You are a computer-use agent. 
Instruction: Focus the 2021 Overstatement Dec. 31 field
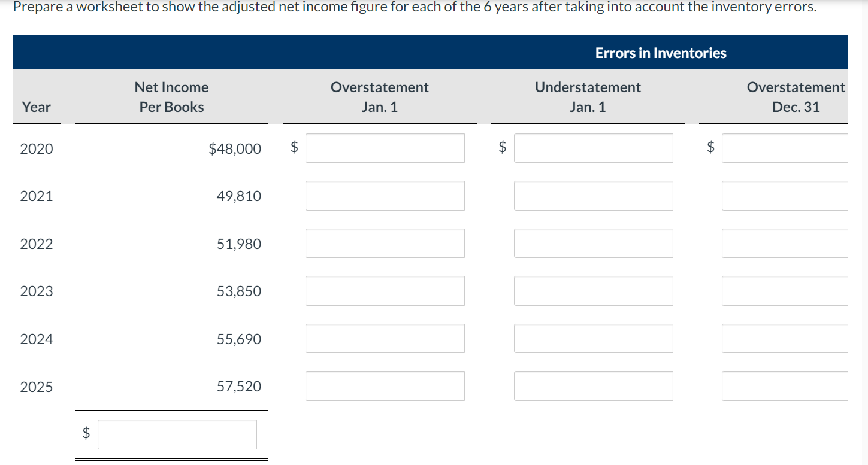tap(785, 196)
